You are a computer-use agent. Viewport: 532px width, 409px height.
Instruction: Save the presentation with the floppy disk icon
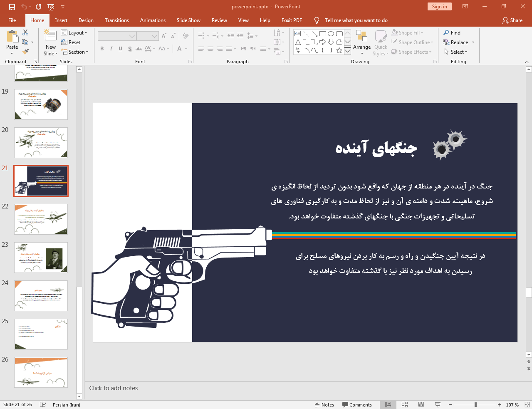(x=12, y=7)
